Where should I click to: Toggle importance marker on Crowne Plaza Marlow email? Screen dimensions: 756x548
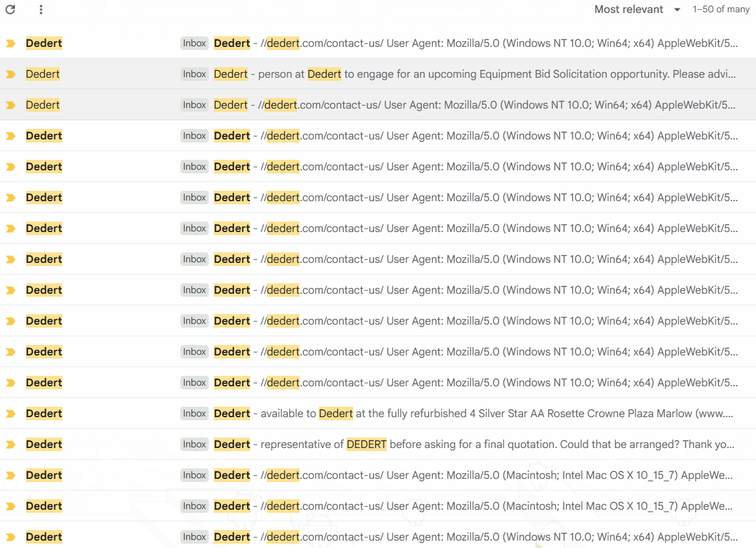(10, 413)
